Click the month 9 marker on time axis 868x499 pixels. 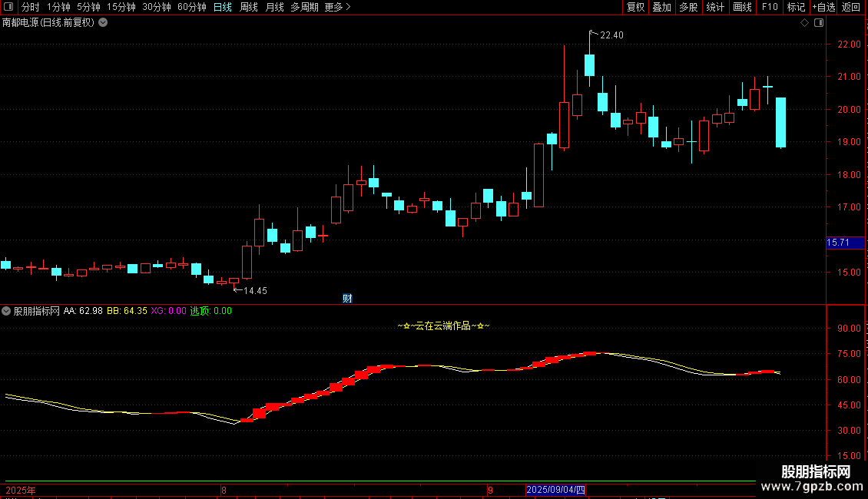[491, 491]
